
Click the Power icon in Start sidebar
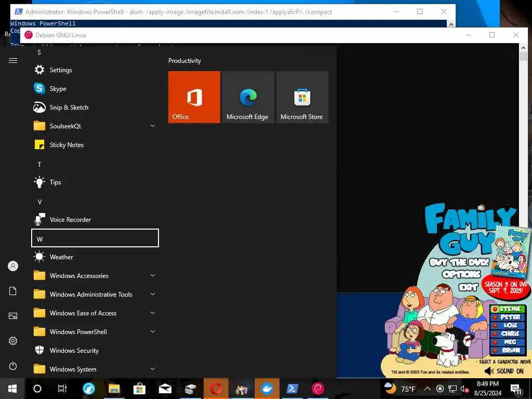(13, 366)
